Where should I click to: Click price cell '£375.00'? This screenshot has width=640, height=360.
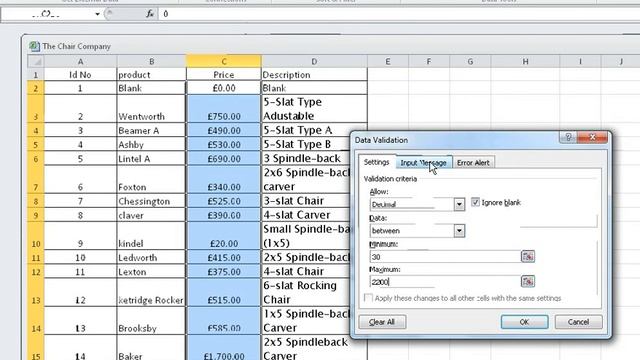[x=224, y=272]
